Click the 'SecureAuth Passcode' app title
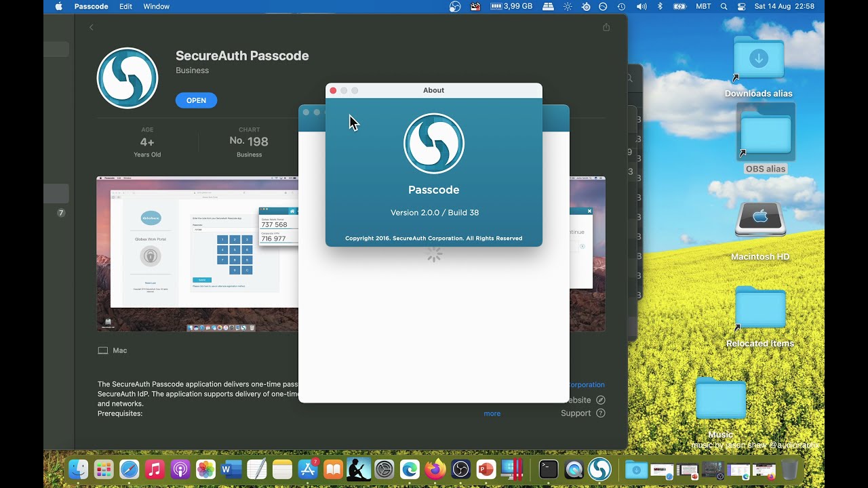The image size is (868, 488). click(x=242, y=56)
